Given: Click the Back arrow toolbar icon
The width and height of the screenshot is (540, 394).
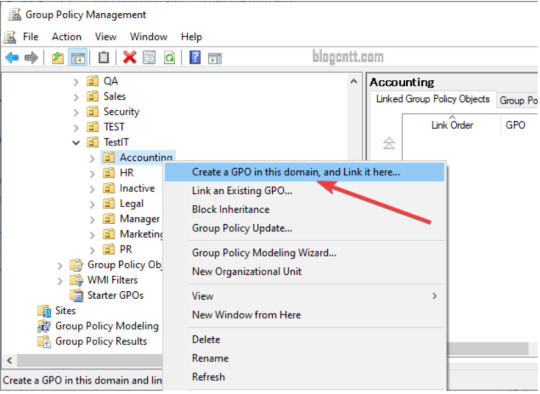Looking at the screenshot, I should coord(12,58).
